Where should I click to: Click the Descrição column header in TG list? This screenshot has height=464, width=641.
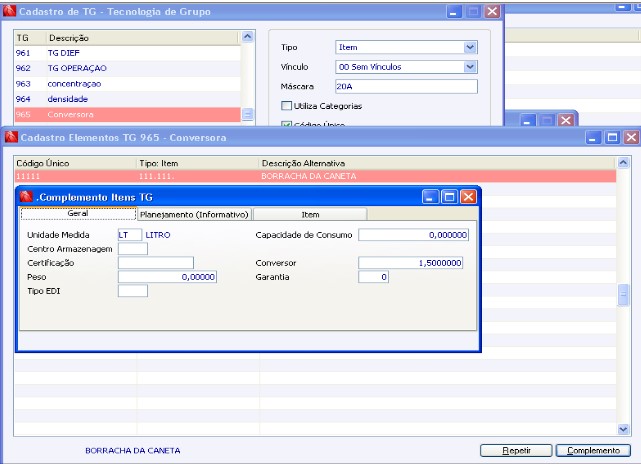point(142,38)
